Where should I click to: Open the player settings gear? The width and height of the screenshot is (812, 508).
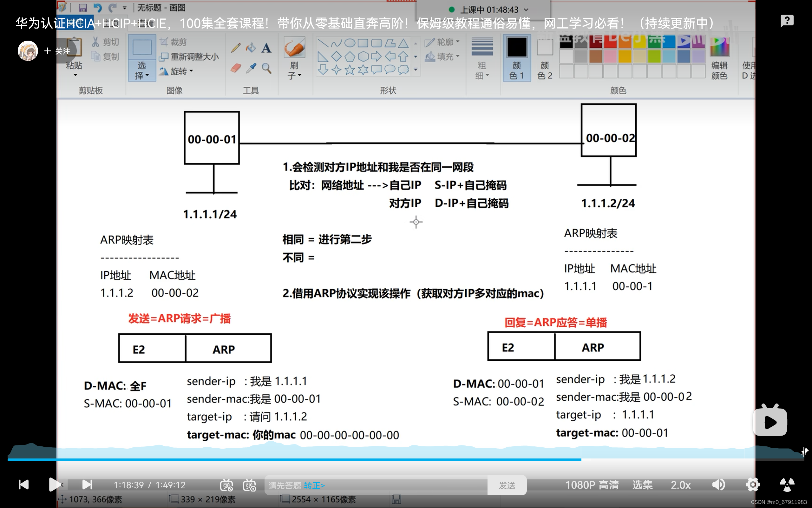pyautogui.click(x=753, y=485)
